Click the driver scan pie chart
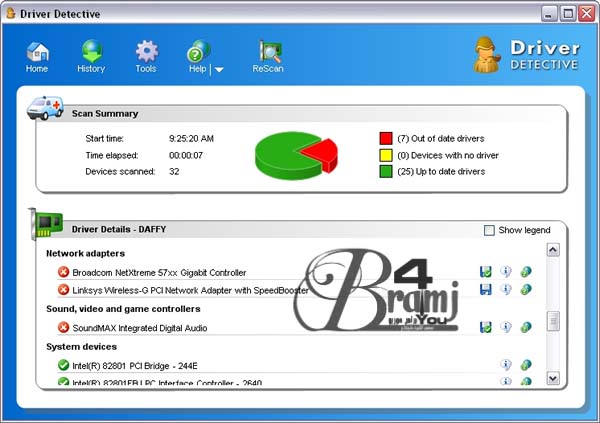The height and width of the screenshot is (423, 600). pos(294,153)
